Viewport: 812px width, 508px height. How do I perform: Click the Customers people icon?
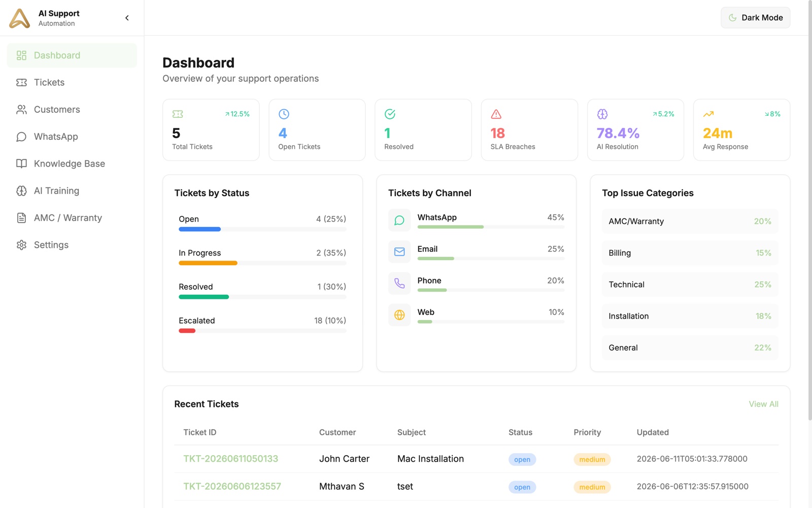point(21,109)
